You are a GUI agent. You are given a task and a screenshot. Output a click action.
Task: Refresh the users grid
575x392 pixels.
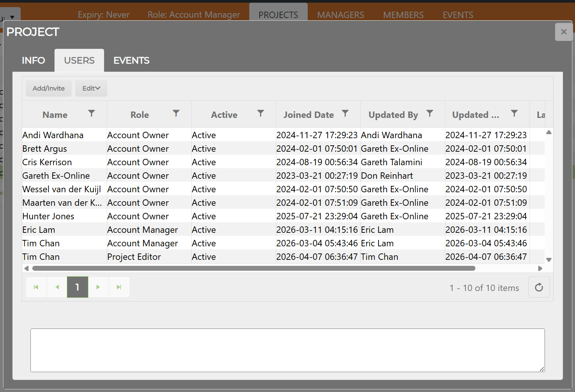(539, 287)
